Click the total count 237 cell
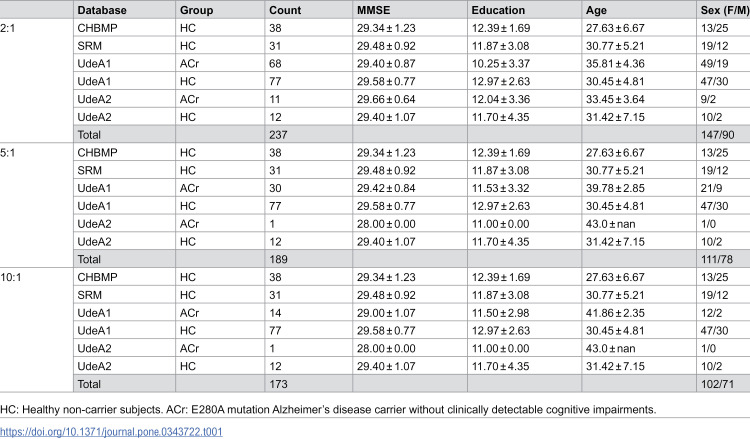 (x=309, y=135)
